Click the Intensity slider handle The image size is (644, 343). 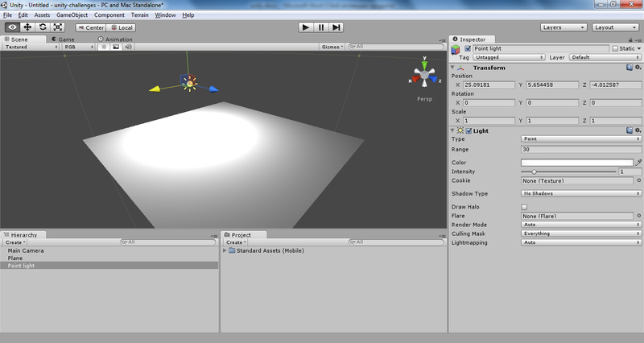pyautogui.click(x=534, y=171)
